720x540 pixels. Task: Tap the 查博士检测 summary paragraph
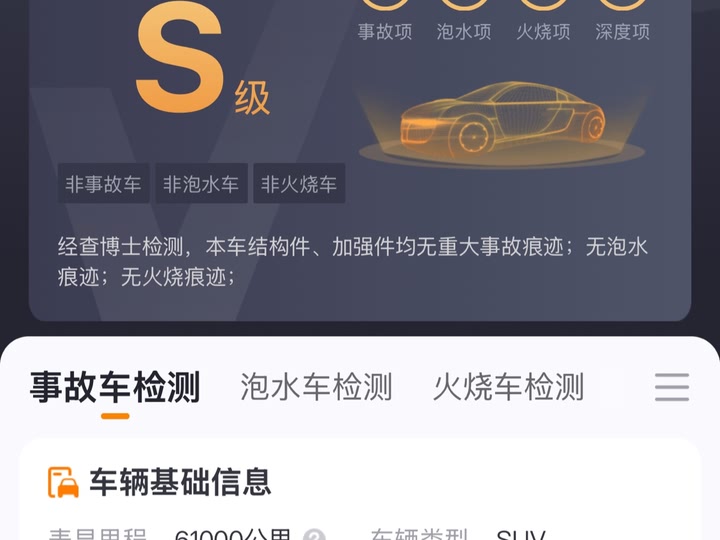(353, 262)
